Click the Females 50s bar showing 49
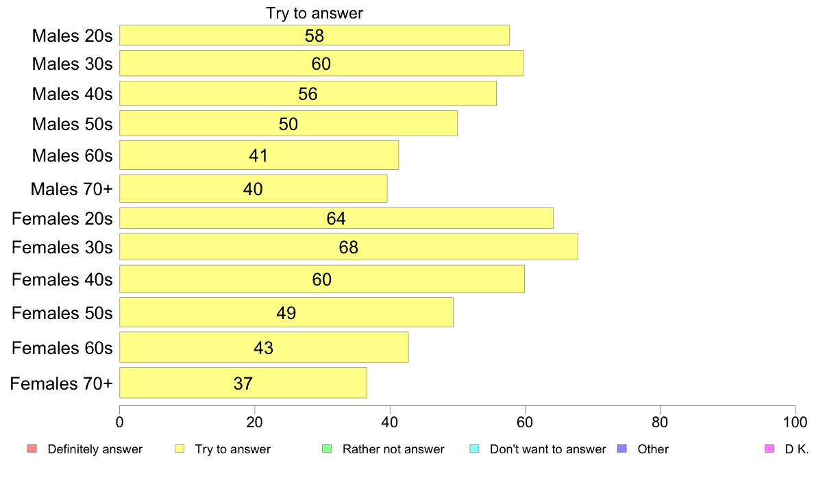 pos(286,312)
